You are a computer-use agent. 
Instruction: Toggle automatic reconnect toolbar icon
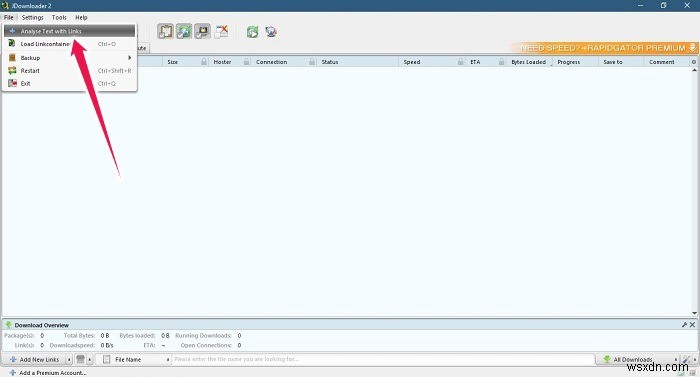coord(184,31)
